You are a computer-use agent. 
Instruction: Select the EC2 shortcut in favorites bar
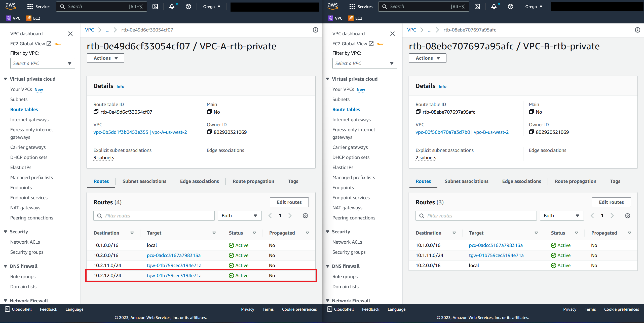pyautogui.click(x=33, y=18)
